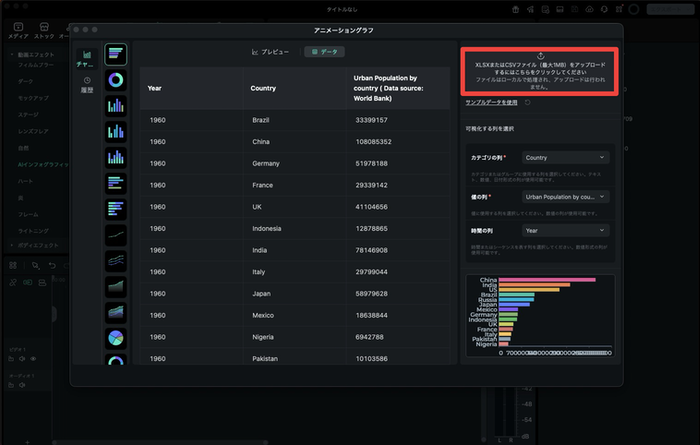This screenshot has width=700, height=445.
Task: Select the multi-line chart type
Action: coord(116,261)
